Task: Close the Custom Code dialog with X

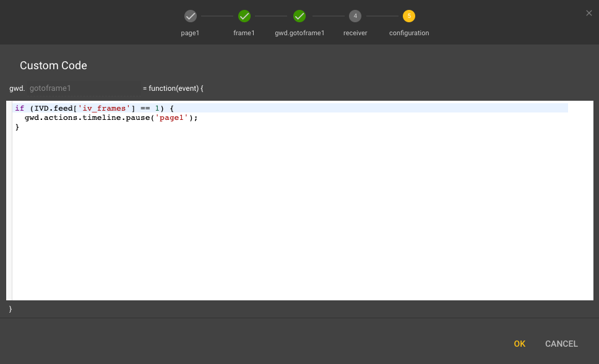Action: point(588,13)
